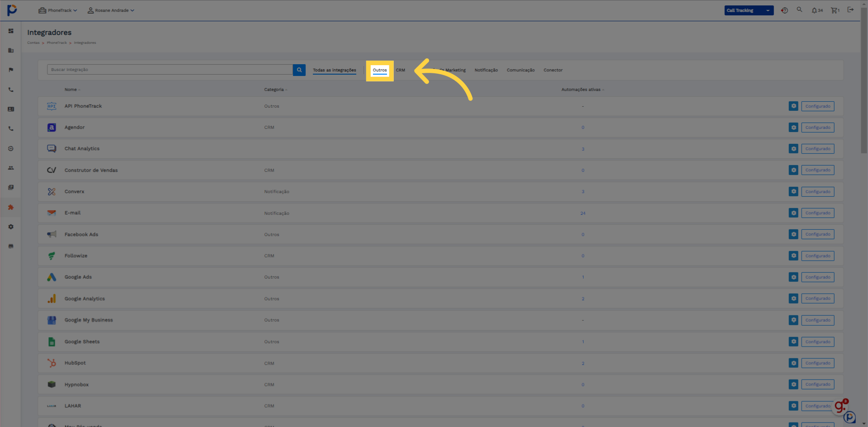Click the gear icon in Chat Analytics row
This screenshot has width=868, height=427.
(x=793, y=149)
